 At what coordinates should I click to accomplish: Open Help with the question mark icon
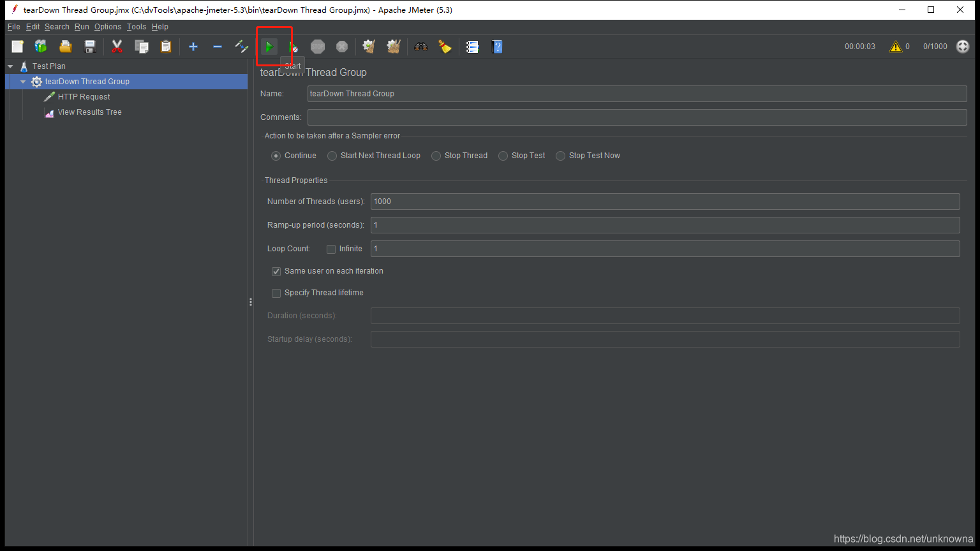[497, 47]
